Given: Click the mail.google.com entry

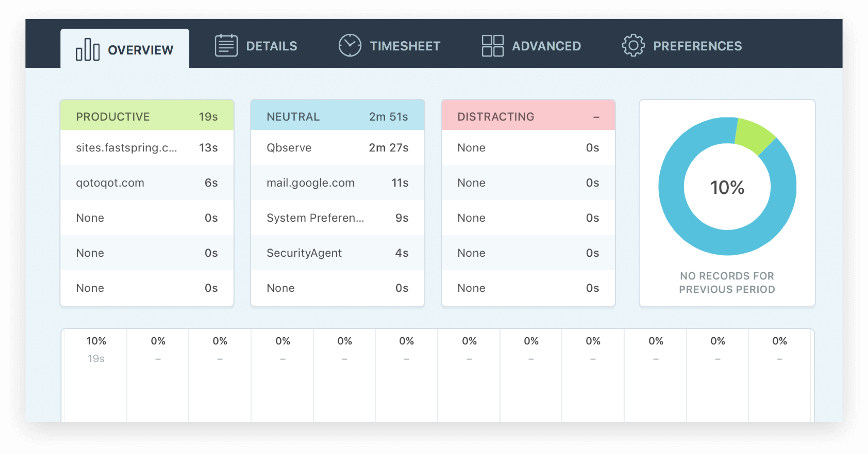Looking at the screenshot, I should [337, 183].
